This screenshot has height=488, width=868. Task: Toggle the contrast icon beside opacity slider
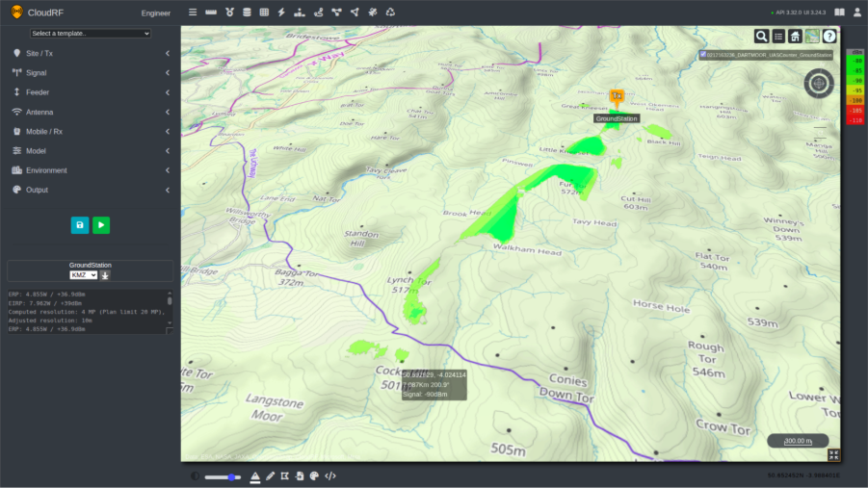[x=196, y=476]
